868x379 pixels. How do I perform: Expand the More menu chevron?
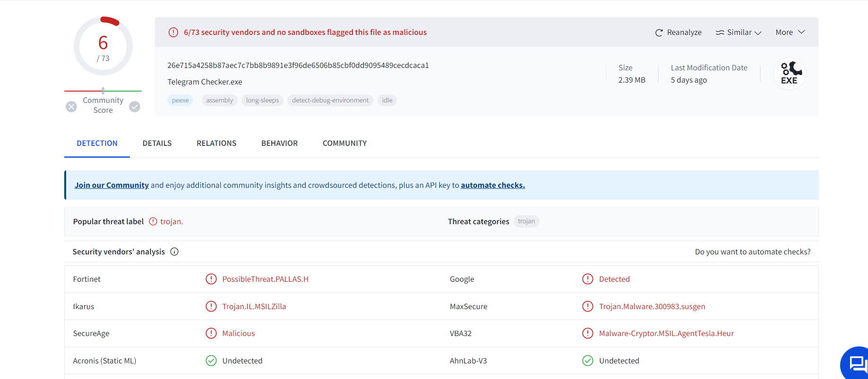point(801,32)
